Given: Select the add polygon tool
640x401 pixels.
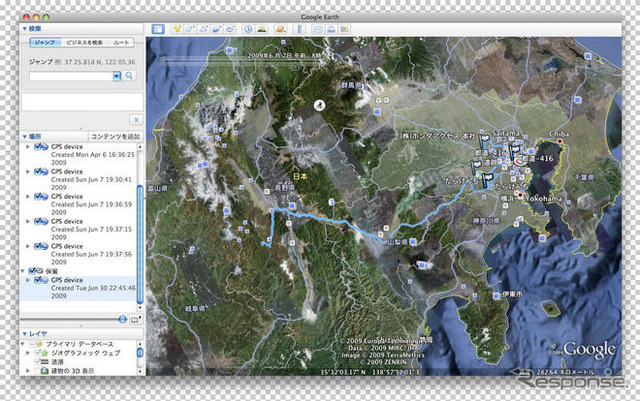Looking at the screenshot, I should pyautogui.click(x=190, y=29).
